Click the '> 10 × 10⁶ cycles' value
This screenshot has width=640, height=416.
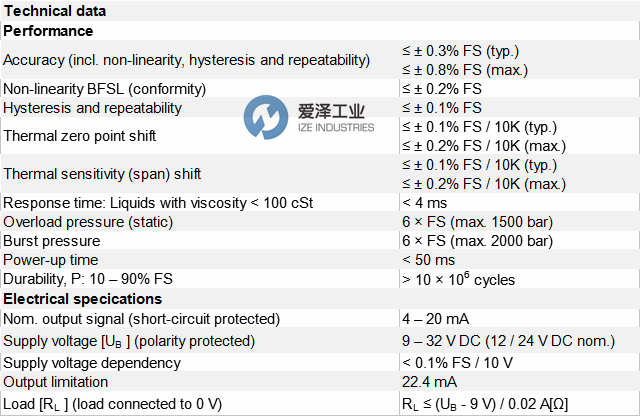[459, 279]
